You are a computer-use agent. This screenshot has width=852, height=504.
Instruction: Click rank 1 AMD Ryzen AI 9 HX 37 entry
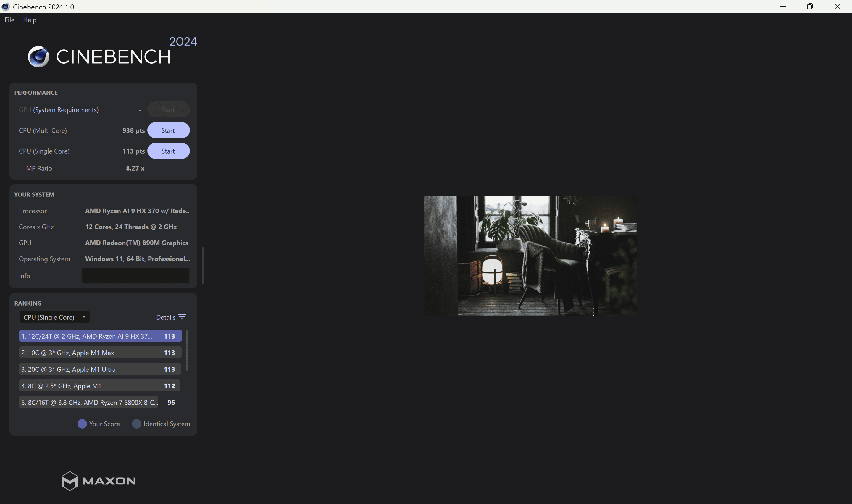tap(100, 336)
